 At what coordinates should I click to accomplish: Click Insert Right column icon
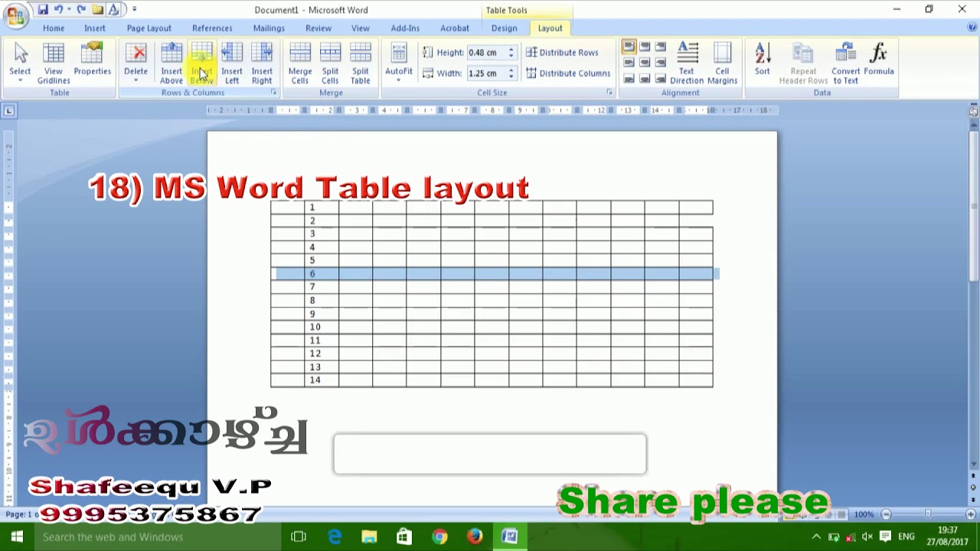[262, 63]
